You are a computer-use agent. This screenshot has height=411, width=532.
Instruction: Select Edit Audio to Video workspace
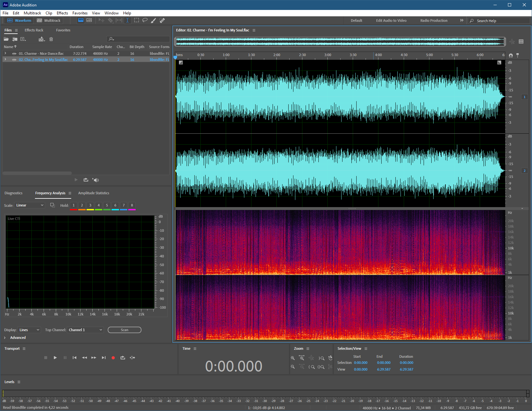click(x=391, y=21)
